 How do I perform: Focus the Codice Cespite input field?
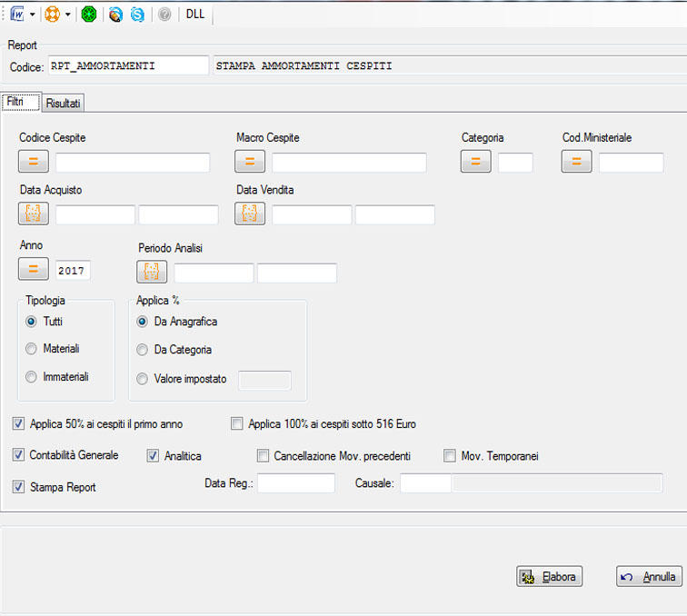[x=133, y=163]
